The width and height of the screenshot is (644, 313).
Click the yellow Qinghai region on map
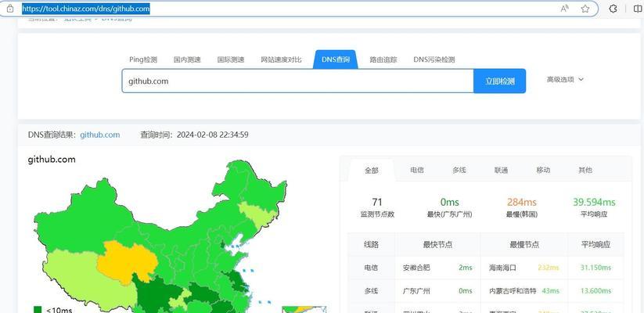tap(126, 262)
